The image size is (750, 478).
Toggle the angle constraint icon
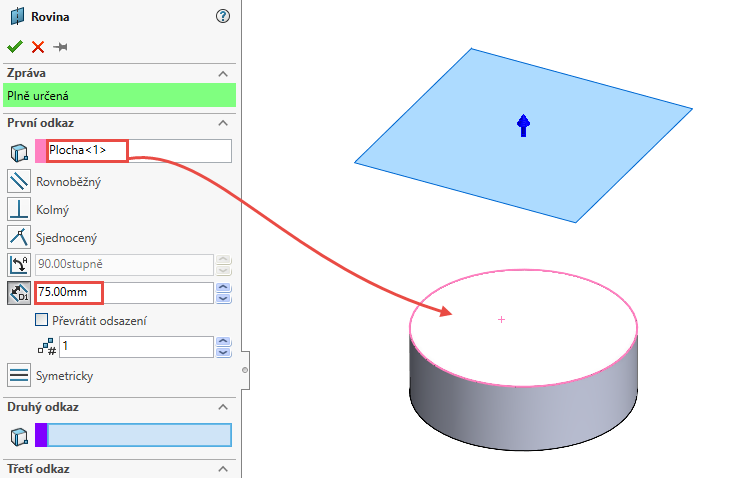click(19, 265)
